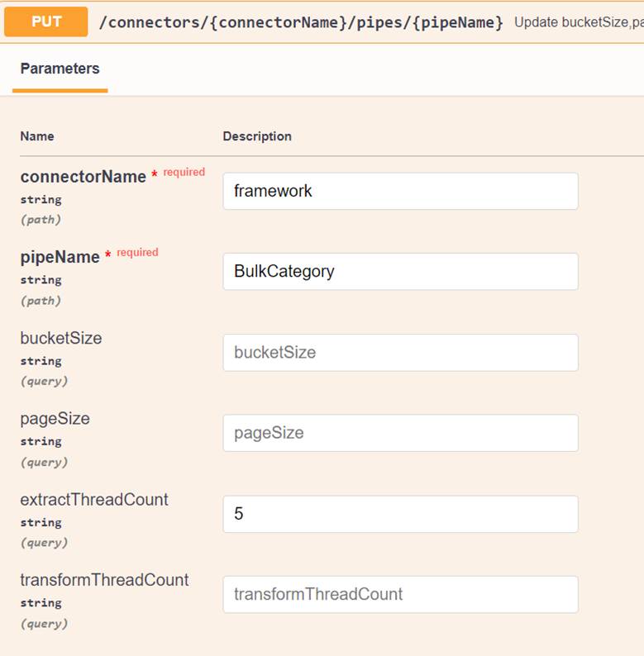
Task: Focus the bucketSize input field
Action: coord(401,353)
